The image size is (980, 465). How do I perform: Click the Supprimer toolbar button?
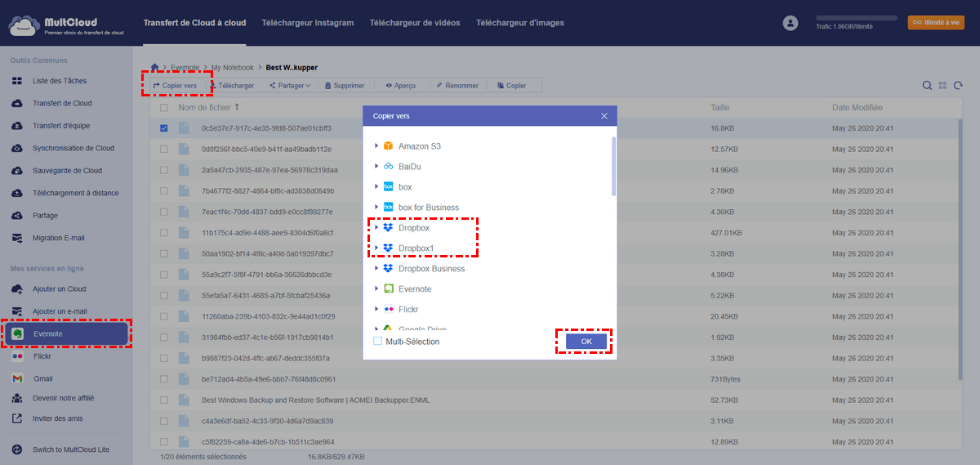344,85
